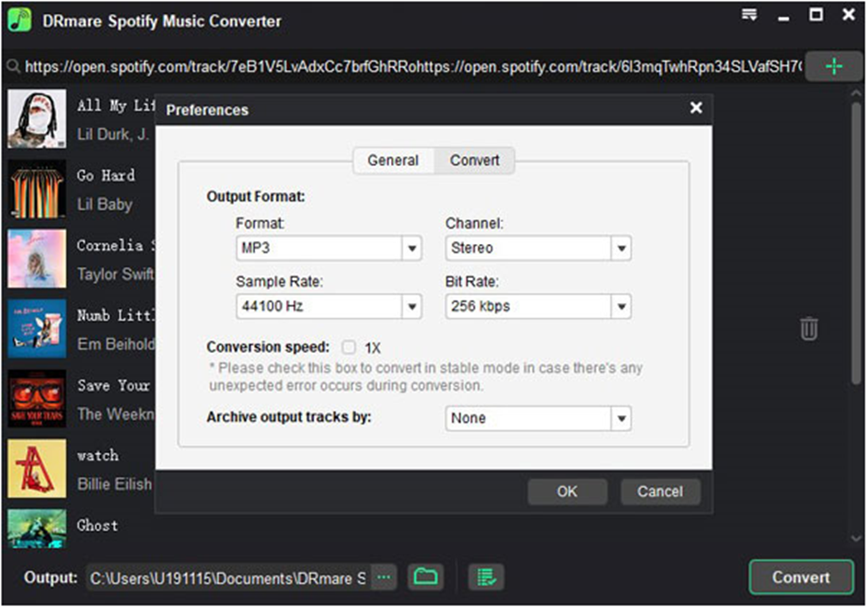The width and height of the screenshot is (868, 607).
Task: Expand the Archive output tracks by dropdown
Action: pyautogui.click(x=622, y=418)
